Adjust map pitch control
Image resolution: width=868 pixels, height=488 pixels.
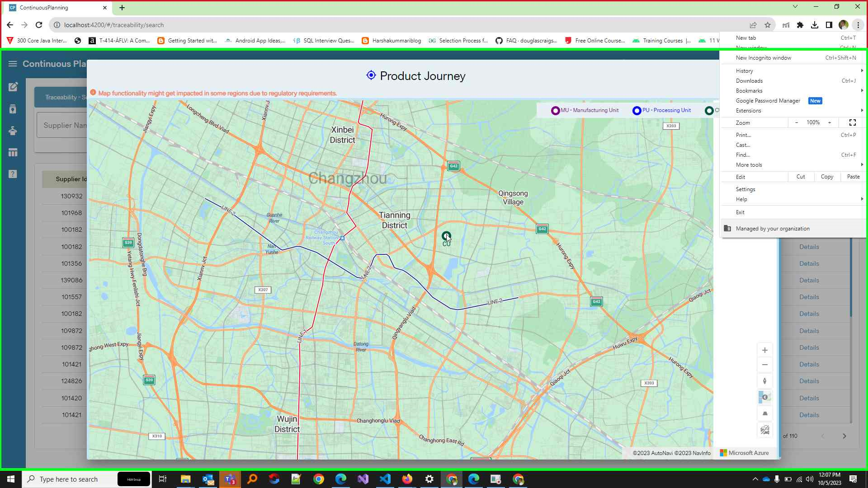764,413
